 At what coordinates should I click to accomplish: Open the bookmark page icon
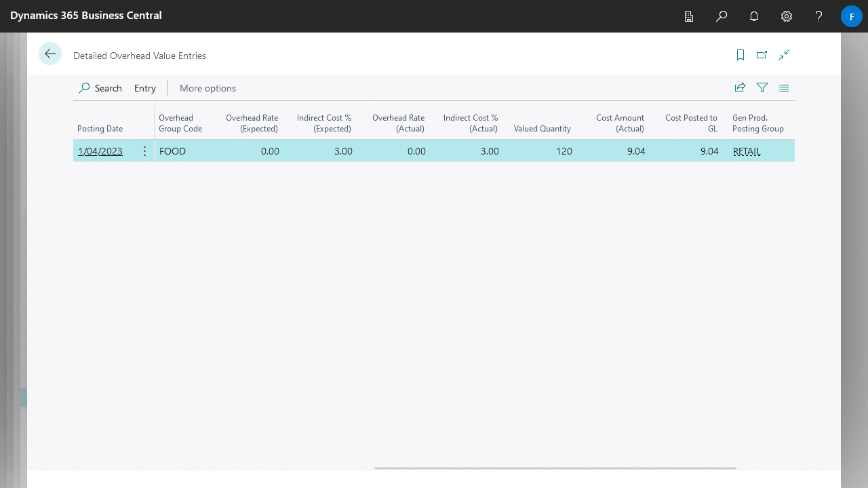[x=741, y=55]
